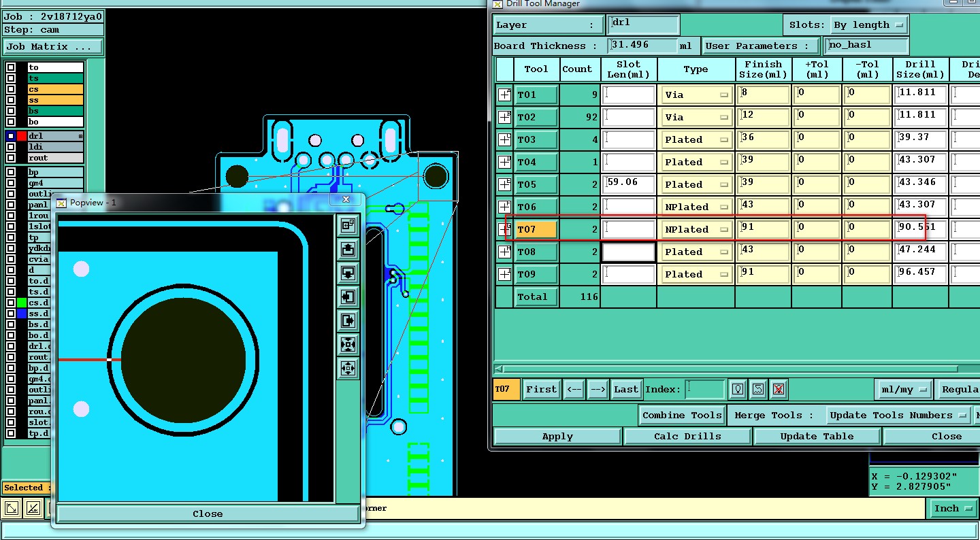Click the Total button in the drill table
Viewport: 980px width, 540px height.
(x=536, y=297)
